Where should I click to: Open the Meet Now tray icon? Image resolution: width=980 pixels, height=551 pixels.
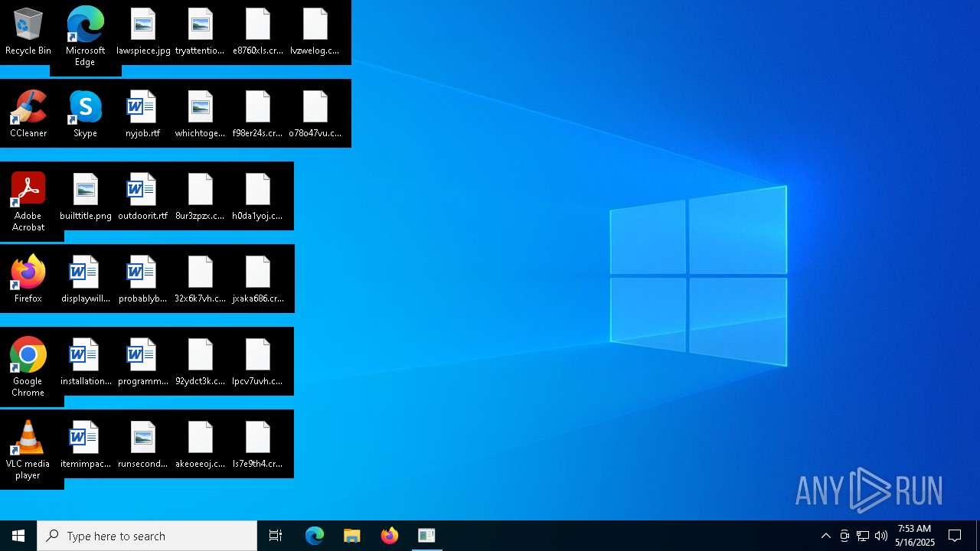pyautogui.click(x=844, y=536)
